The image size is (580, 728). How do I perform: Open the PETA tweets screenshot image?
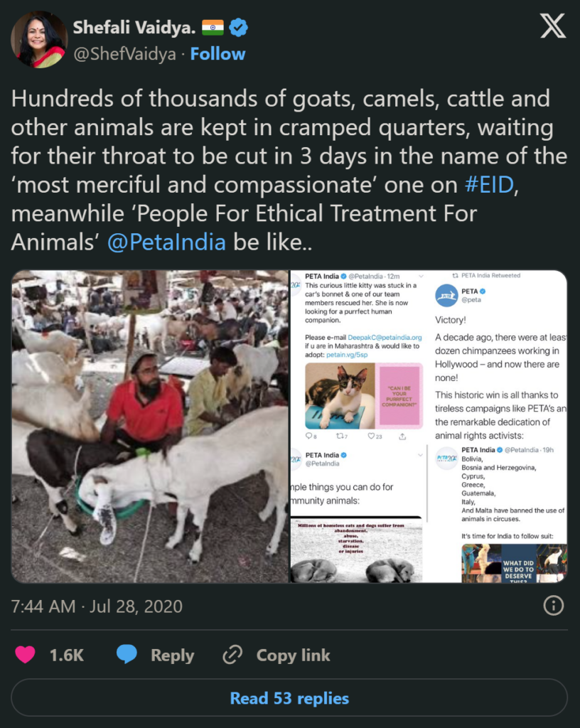tap(429, 427)
